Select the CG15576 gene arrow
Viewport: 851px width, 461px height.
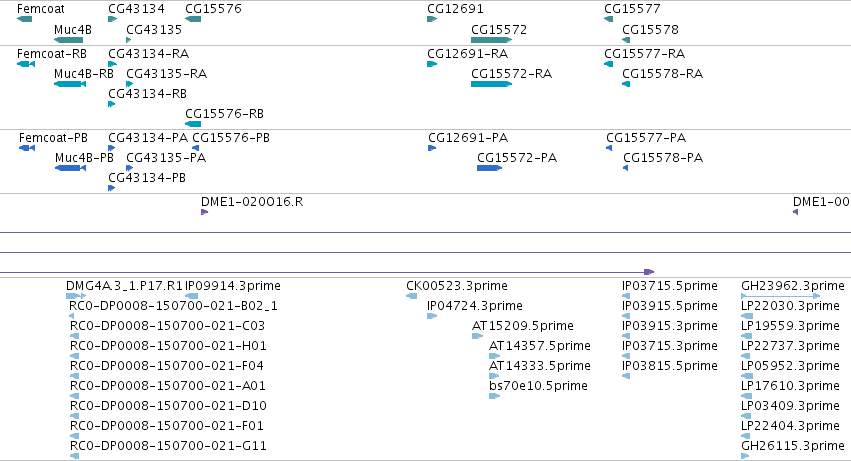(x=193, y=19)
